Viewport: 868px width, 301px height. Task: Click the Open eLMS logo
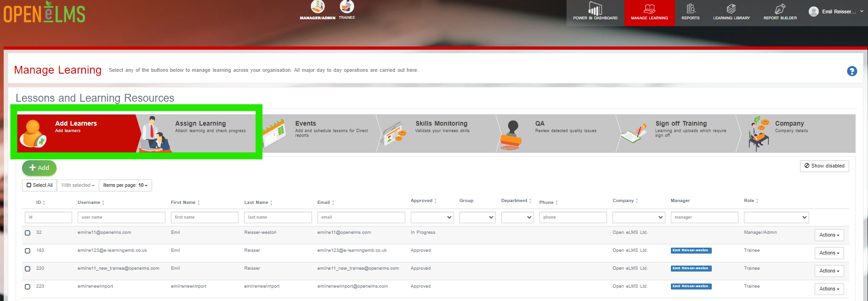(45, 12)
